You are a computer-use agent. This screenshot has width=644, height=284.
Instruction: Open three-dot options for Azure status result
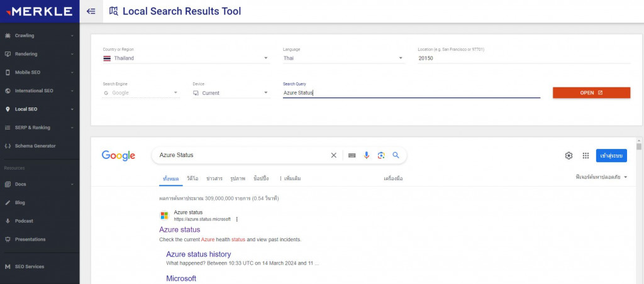coord(236,219)
